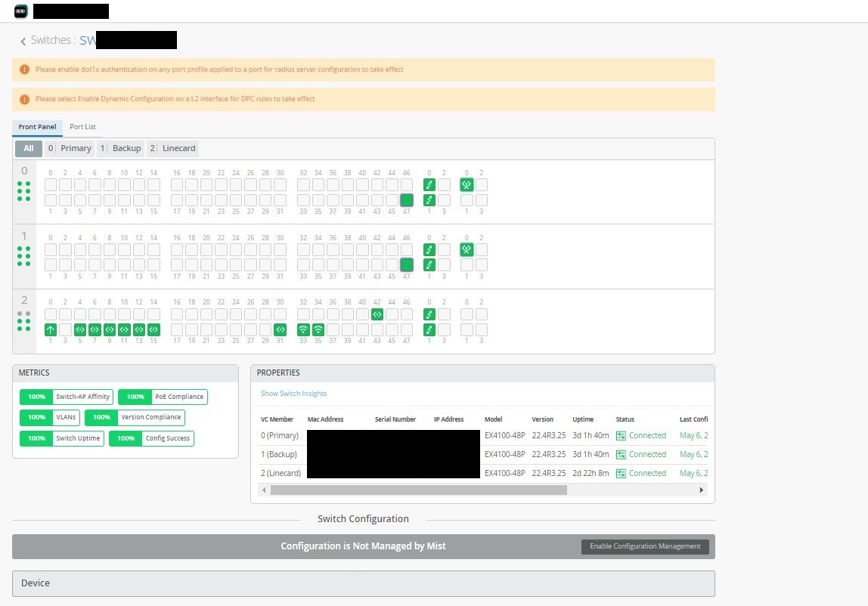Click the Mist logo icon in header

click(x=21, y=11)
